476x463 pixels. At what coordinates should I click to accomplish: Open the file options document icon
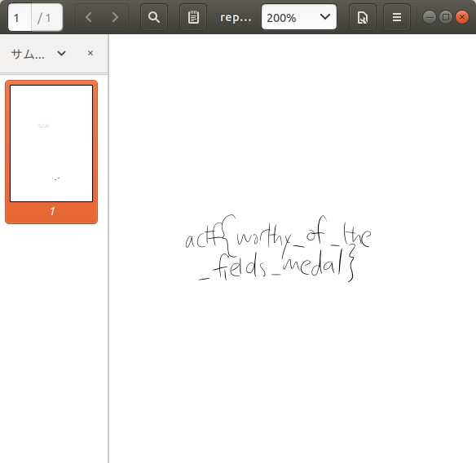point(363,17)
